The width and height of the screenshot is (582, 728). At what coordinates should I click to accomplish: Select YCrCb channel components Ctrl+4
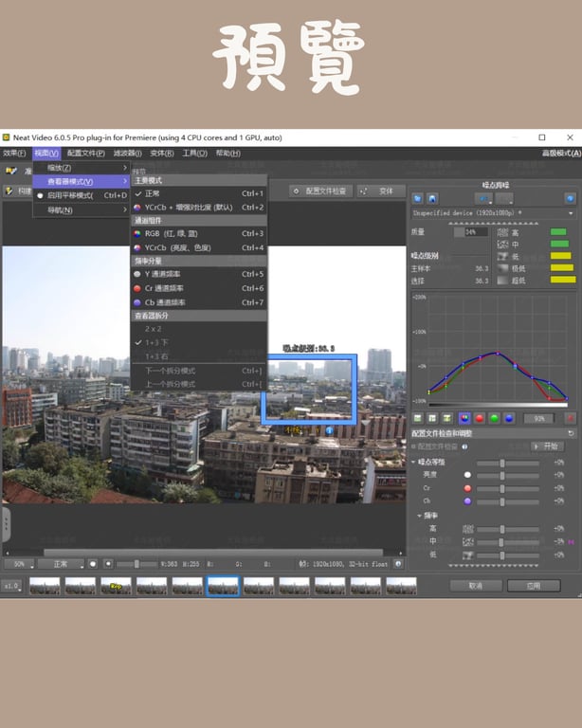pos(199,248)
